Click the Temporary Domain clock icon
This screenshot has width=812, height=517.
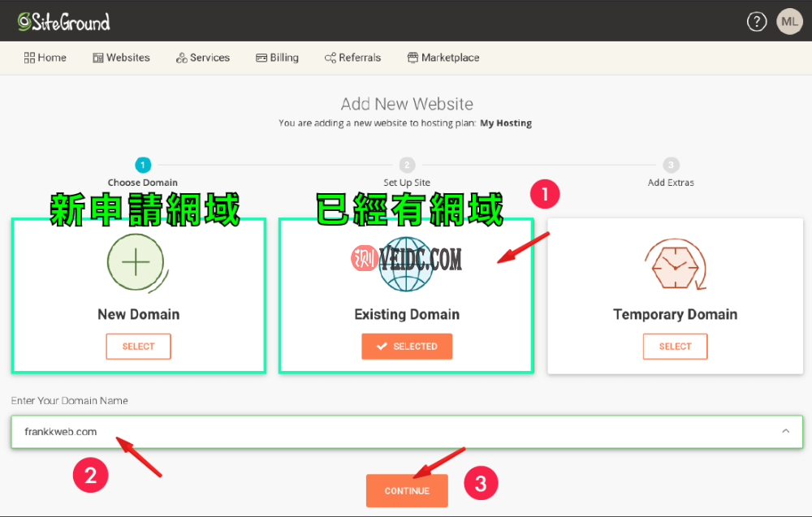[x=675, y=262]
